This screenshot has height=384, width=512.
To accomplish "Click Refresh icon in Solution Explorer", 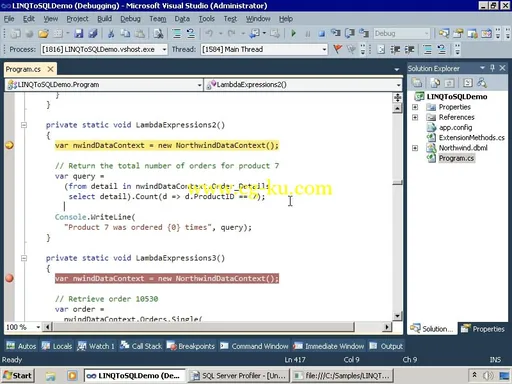I will [x=449, y=82].
